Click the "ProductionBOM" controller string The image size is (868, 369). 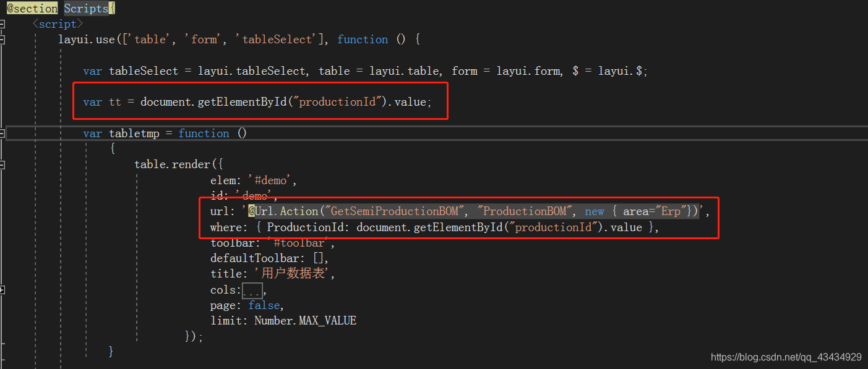(525, 211)
